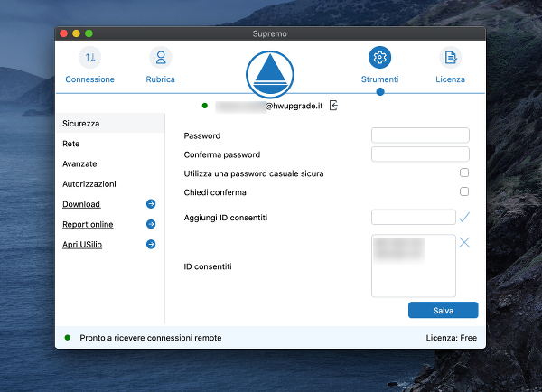
Task: Click Pronto a ricevere connessioni remote status
Action: pos(151,338)
